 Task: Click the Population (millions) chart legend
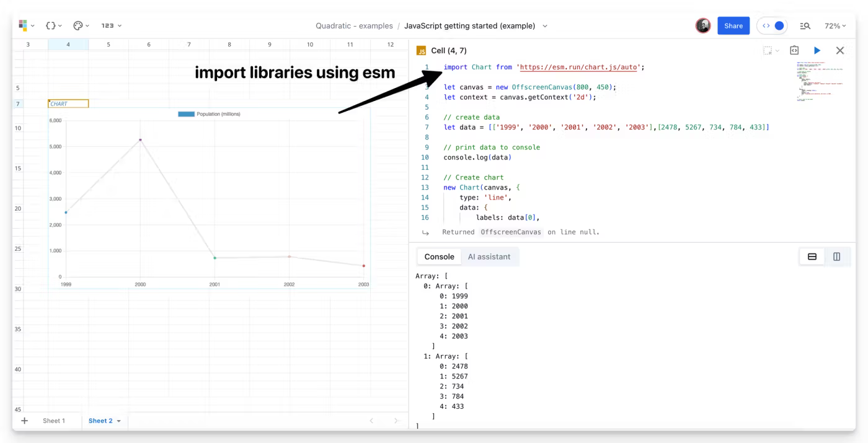(209, 114)
